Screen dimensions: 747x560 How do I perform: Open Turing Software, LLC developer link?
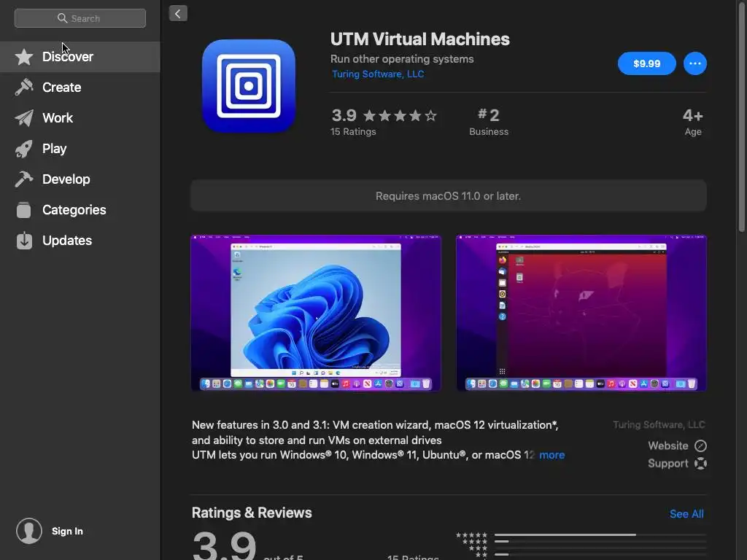(x=378, y=74)
